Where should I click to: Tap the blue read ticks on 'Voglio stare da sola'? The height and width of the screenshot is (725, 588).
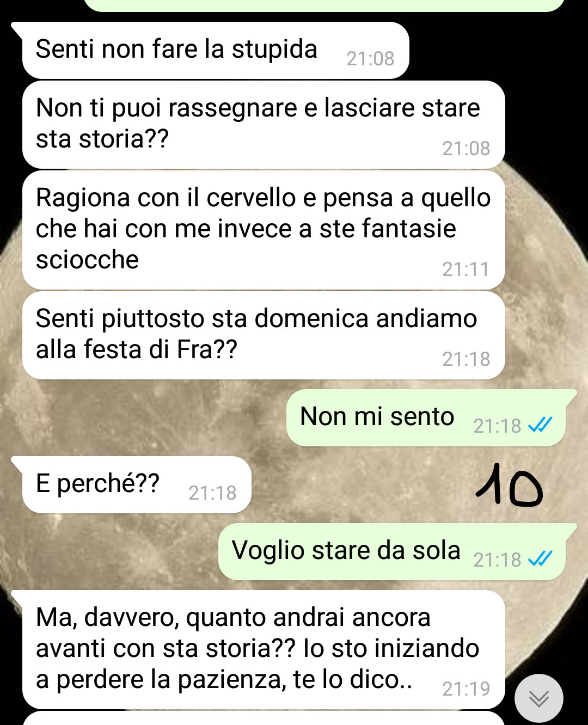pos(541,558)
